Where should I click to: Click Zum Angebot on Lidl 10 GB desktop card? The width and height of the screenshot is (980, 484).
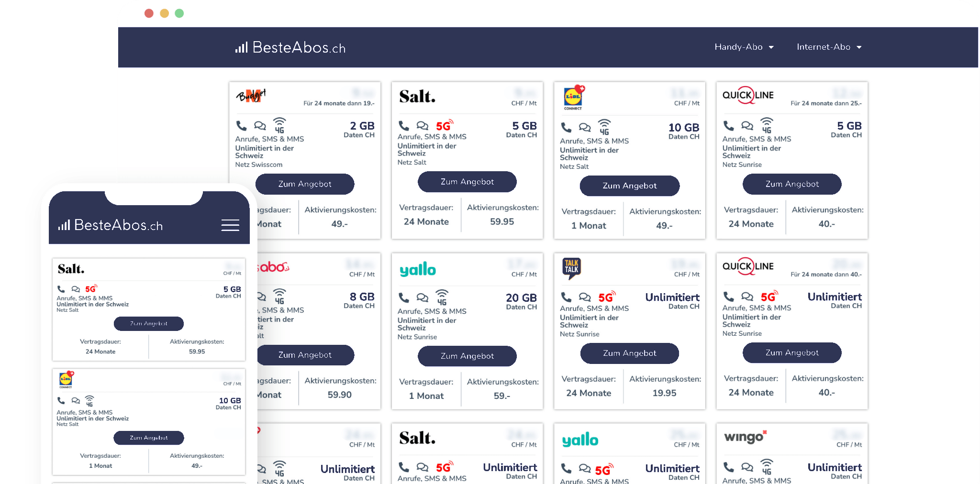pos(629,186)
